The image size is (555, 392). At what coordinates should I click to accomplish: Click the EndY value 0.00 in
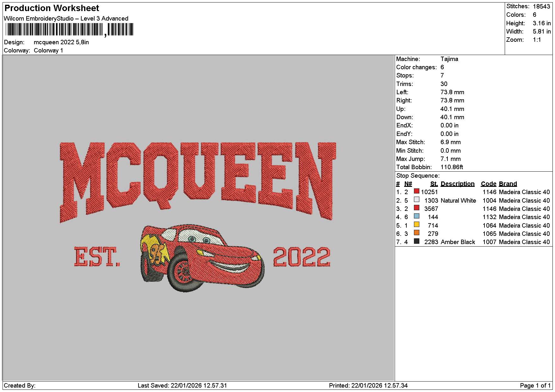[x=449, y=134]
